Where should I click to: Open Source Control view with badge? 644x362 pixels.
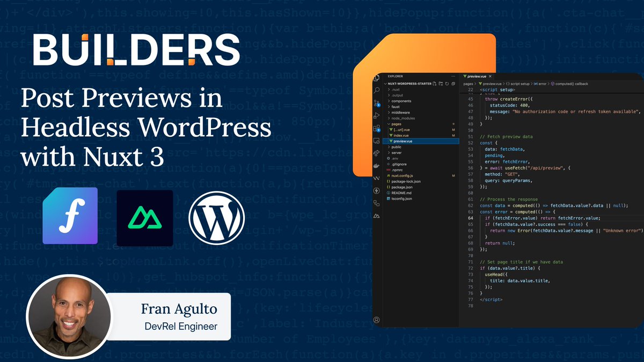tap(377, 103)
